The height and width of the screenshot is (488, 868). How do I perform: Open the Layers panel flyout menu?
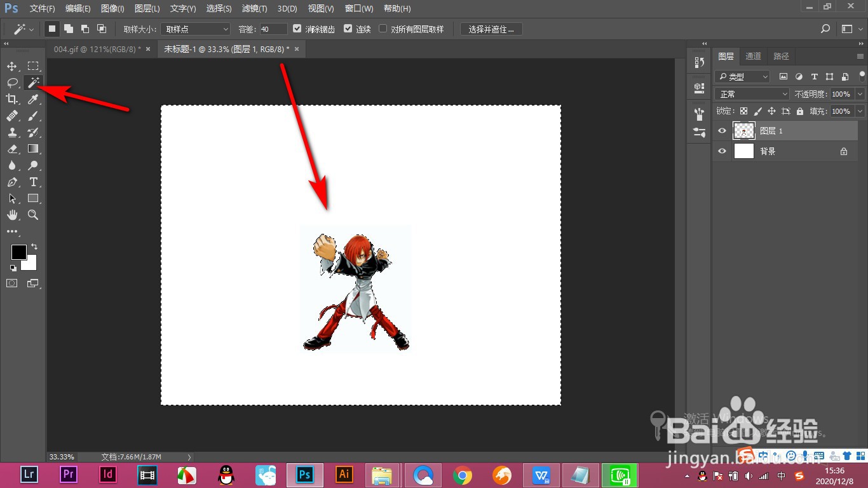(860, 57)
